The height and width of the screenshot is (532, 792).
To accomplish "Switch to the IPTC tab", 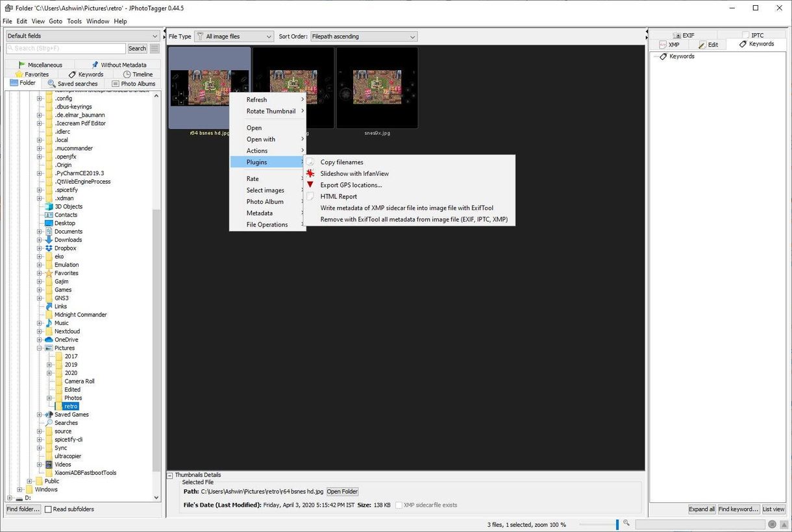I will pos(752,36).
